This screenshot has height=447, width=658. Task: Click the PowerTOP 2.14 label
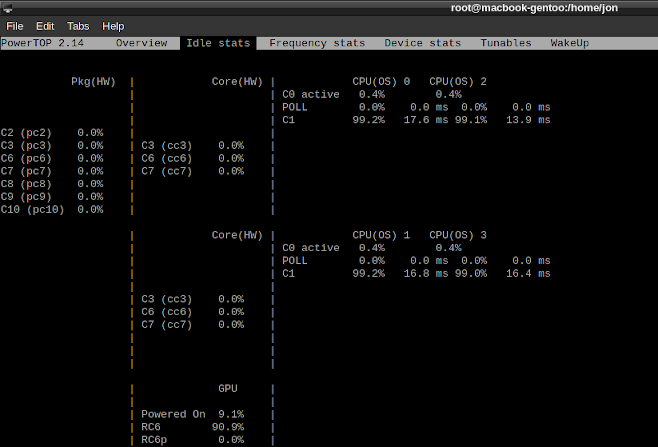[42, 43]
